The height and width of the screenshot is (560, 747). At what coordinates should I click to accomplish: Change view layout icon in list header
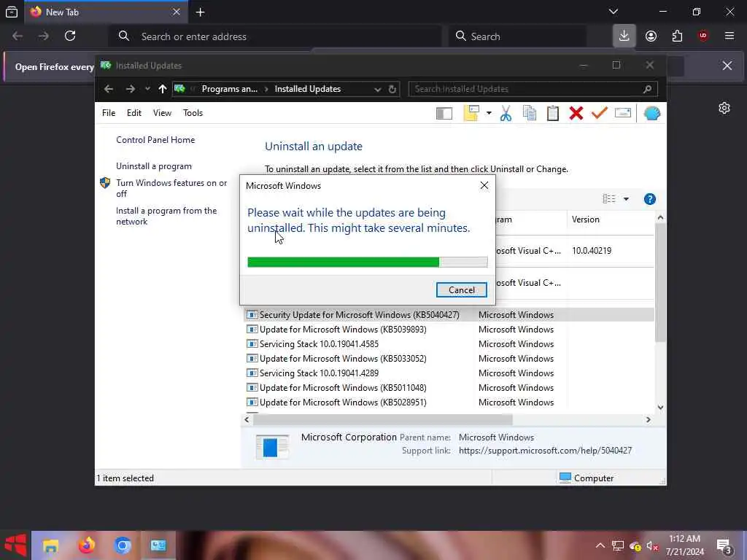(609, 198)
